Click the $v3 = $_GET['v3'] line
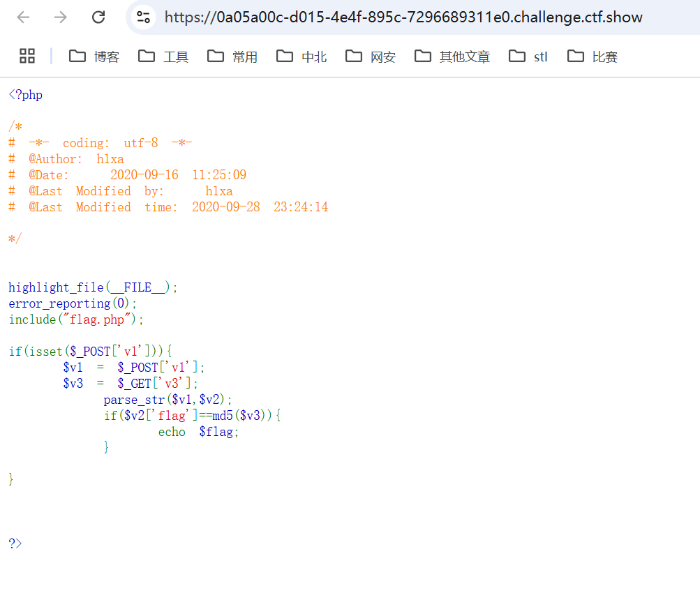The width and height of the screenshot is (700, 595). 131,384
